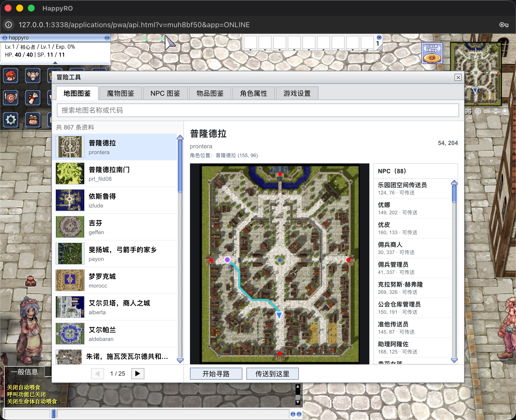Click the 开始寻路 button
This screenshot has width=516, height=420.
point(216,374)
